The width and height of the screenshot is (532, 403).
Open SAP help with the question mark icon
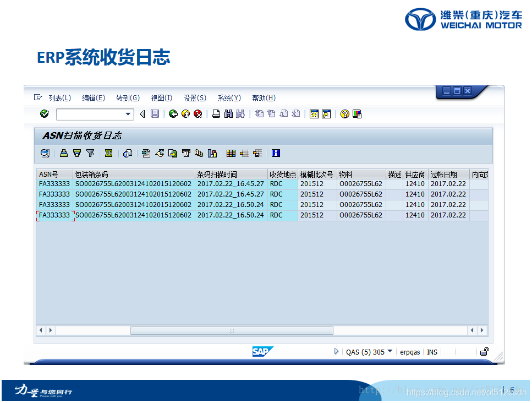tap(344, 114)
